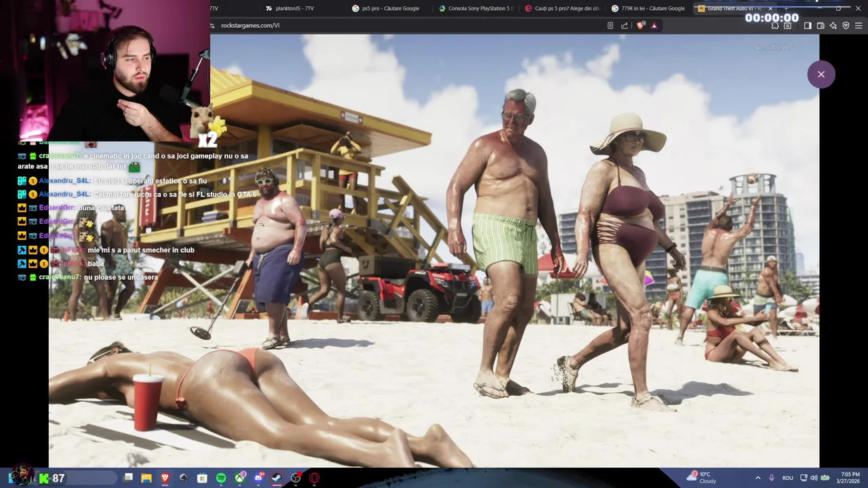Open the Opera browser taskbar icon
Viewport: 868px width, 488px height.
point(315,478)
